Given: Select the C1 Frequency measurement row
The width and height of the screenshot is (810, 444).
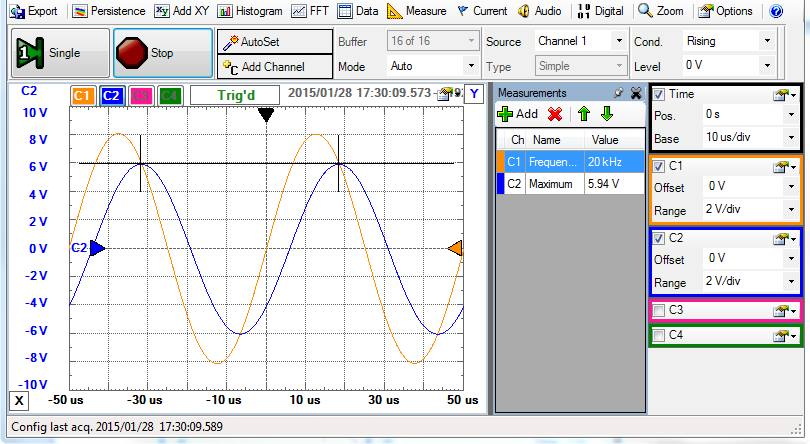Looking at the screenshot, I should pos(571,162).
